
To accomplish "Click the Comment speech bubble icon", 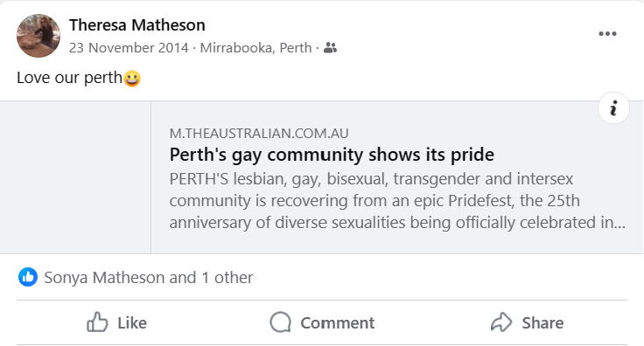I will [x=281, y=322].
